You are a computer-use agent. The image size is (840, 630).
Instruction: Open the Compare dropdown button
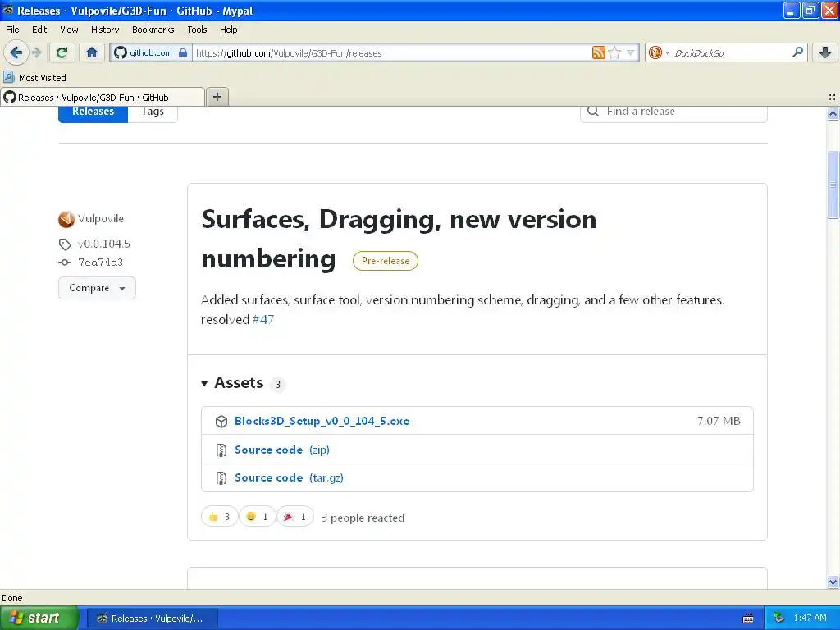point(97,288)
